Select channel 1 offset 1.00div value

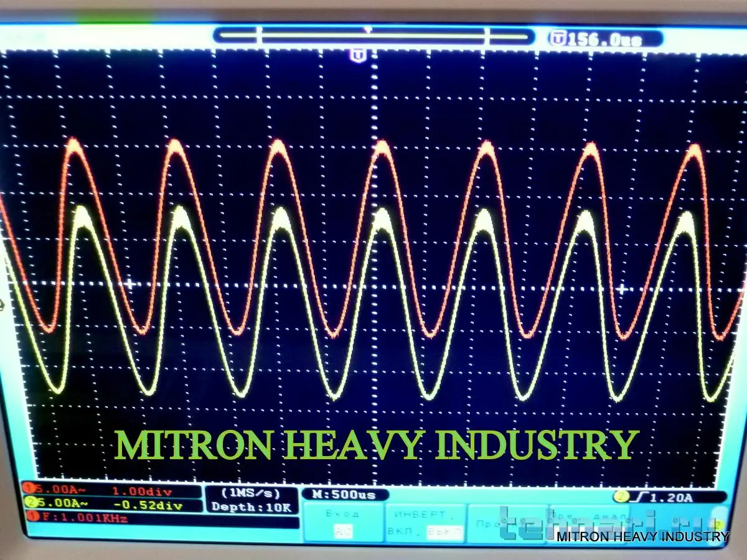click(x=142, y=492)
